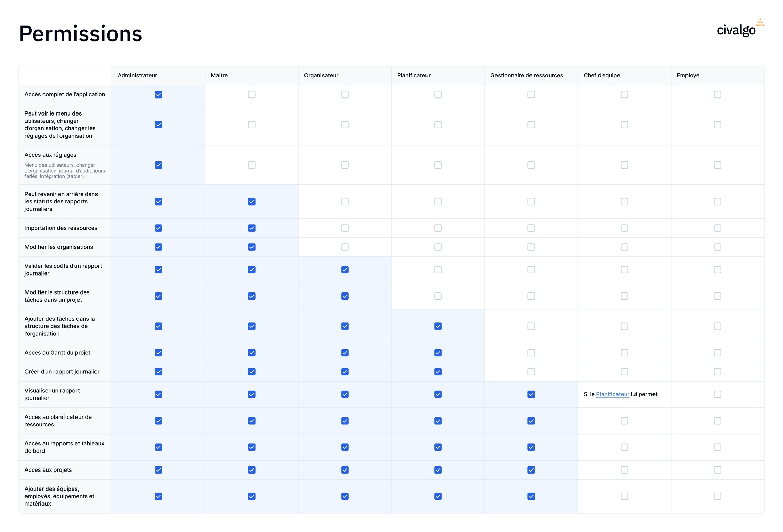Open the Planificateur link

(x=612, y=394)
